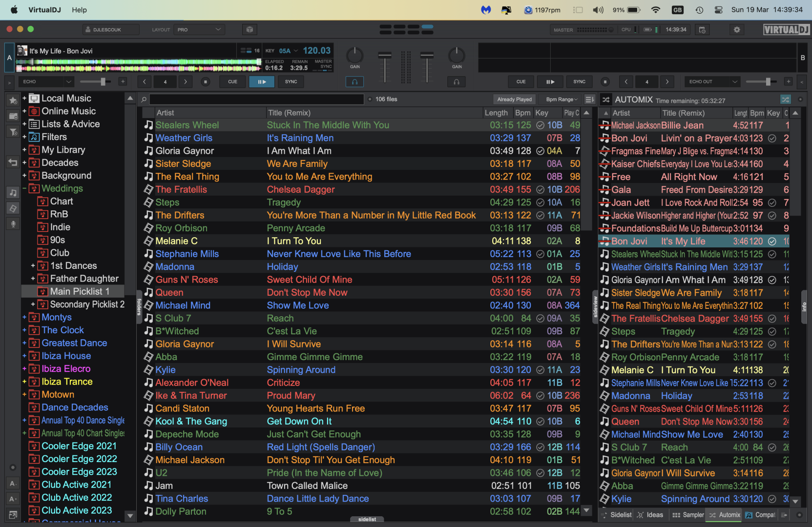Viewport: 812px width, 527px height.
Task: Toggle deck A play/pause button
Action: click(x=262, y=81)
